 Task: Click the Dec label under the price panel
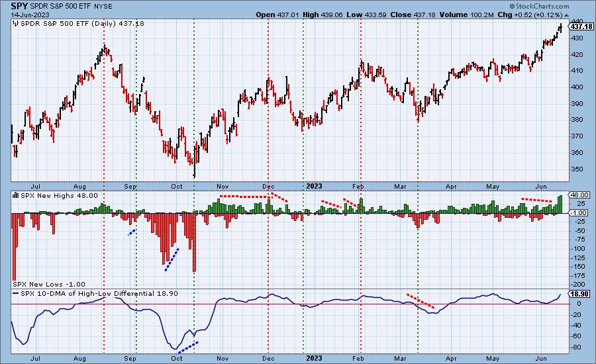[268, 187]
